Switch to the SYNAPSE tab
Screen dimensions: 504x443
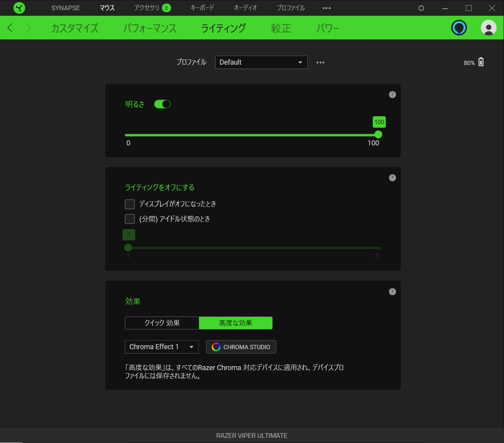(65, 8)
